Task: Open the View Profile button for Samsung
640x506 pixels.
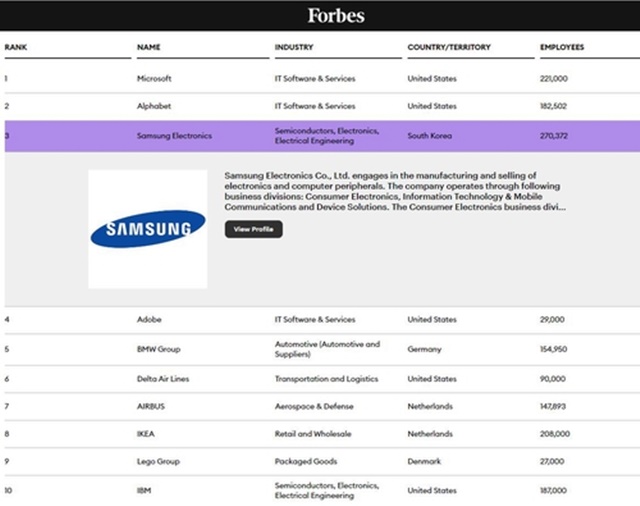Action: tap(253, 229)
